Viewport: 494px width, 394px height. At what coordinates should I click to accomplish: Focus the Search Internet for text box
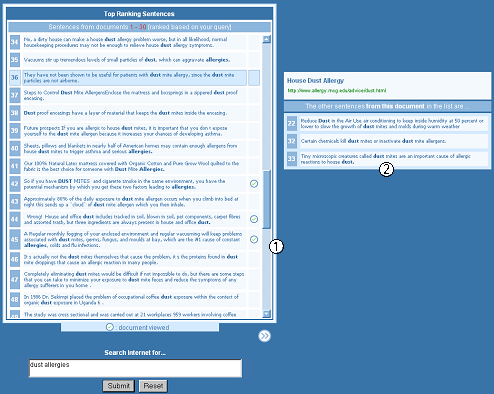135,368
